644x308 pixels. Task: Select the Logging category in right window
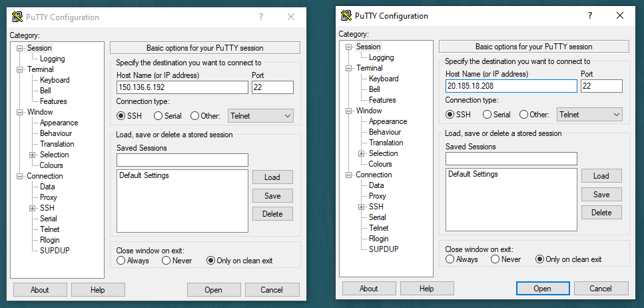click(382, 57)
